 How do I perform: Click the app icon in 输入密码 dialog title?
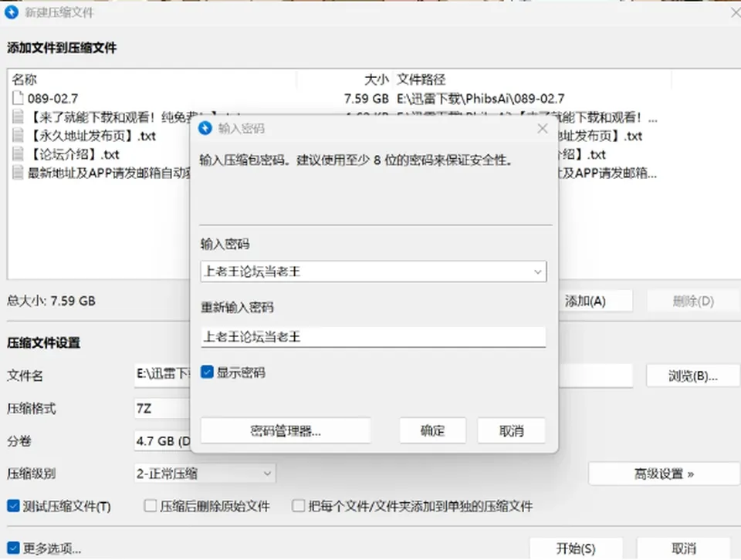(205, 129)
